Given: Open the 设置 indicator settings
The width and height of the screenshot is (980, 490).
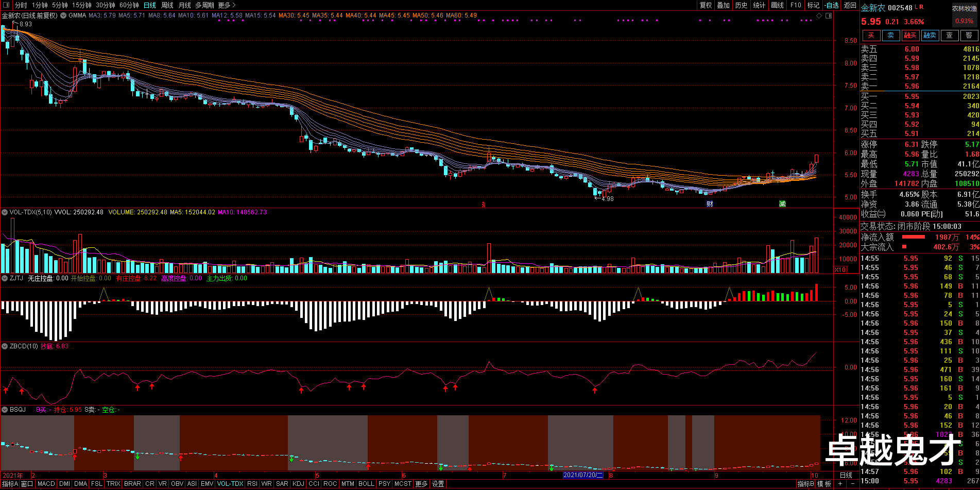Looking at the screenshot, I should point(438,484).
